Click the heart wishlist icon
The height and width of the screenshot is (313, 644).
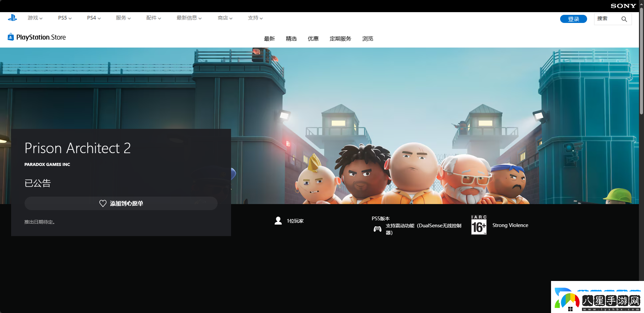[x=103, y=203]
